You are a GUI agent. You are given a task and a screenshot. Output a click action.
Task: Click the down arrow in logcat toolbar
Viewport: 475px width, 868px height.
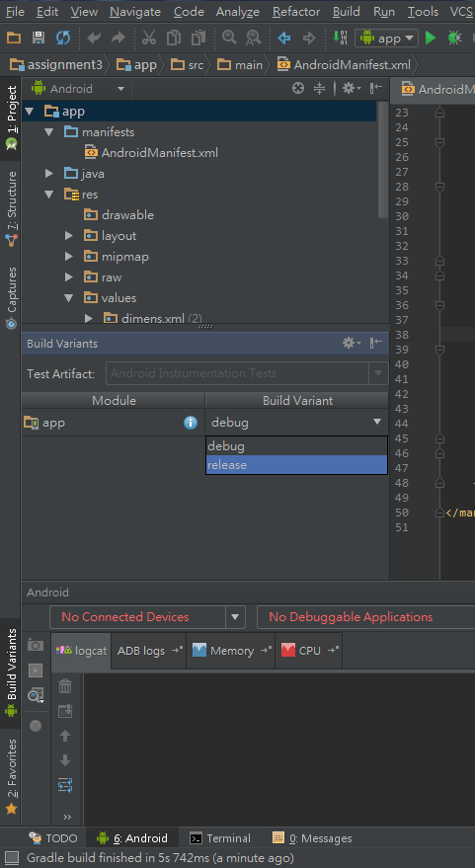click(65, 760)
